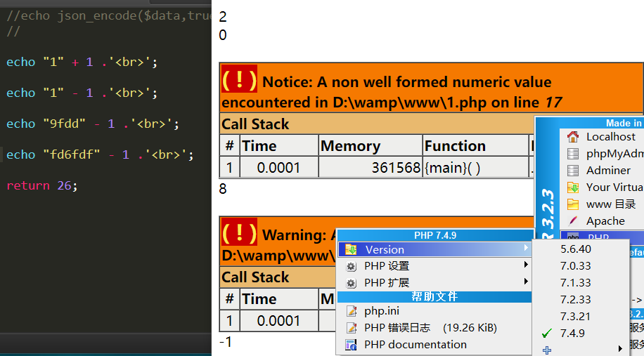
Task: Switch PHP version to 7.3.21
Action: 575,316
